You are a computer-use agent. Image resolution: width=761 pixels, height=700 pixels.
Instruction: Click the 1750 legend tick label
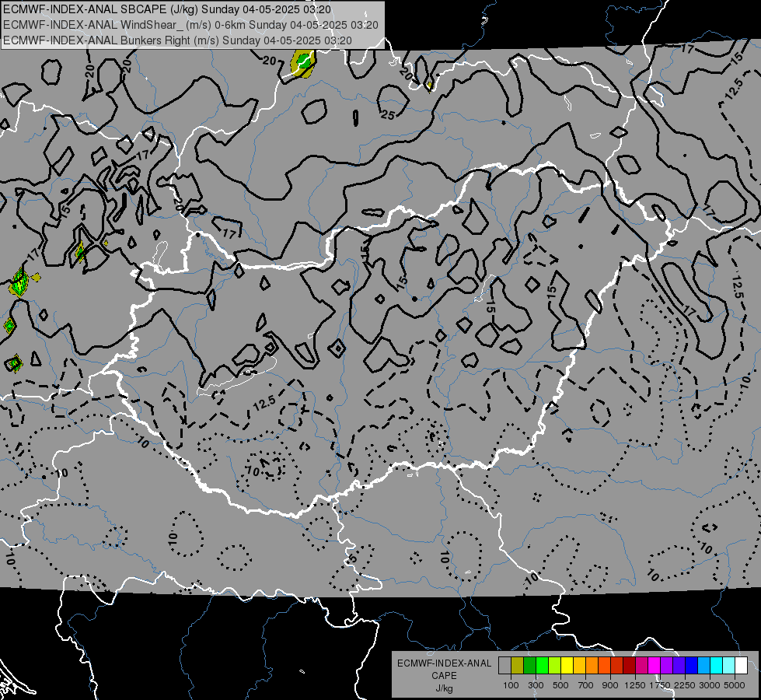click(x=660, y=685)
